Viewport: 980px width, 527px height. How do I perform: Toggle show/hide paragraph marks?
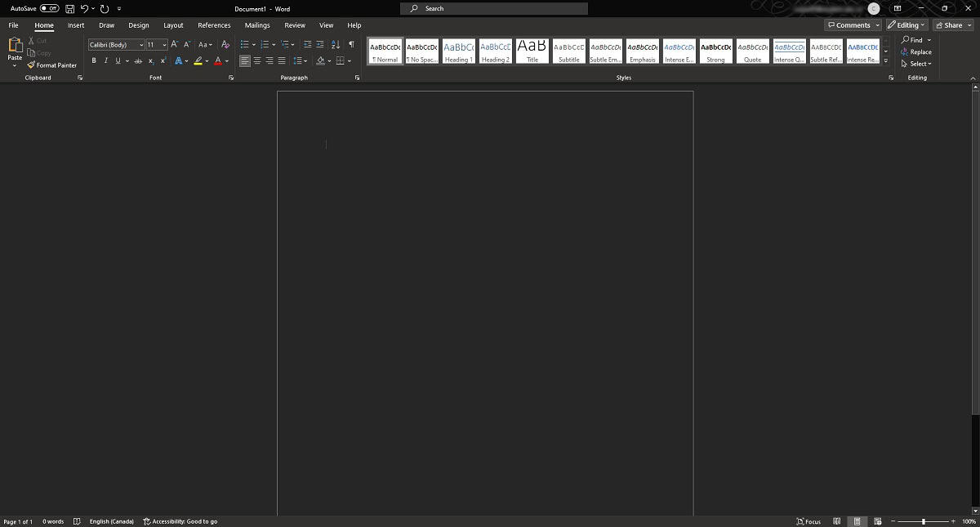point(351,45)
